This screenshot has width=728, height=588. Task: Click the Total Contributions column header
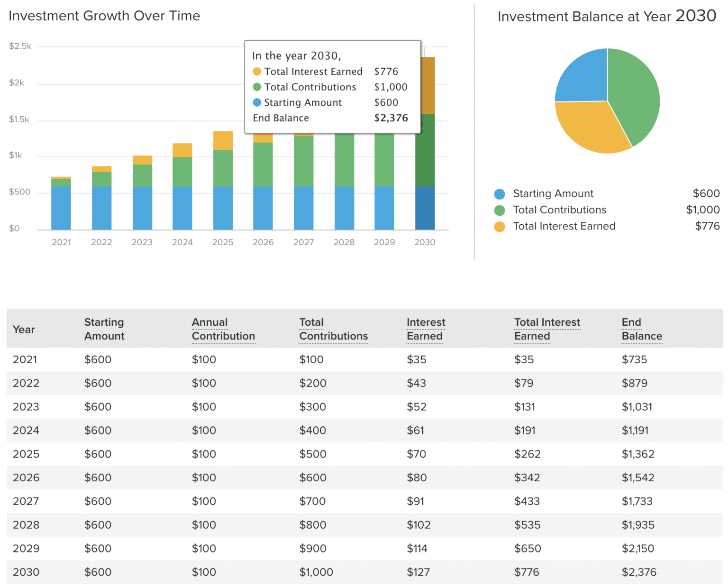pyautogui.click(x=333, y=329)
